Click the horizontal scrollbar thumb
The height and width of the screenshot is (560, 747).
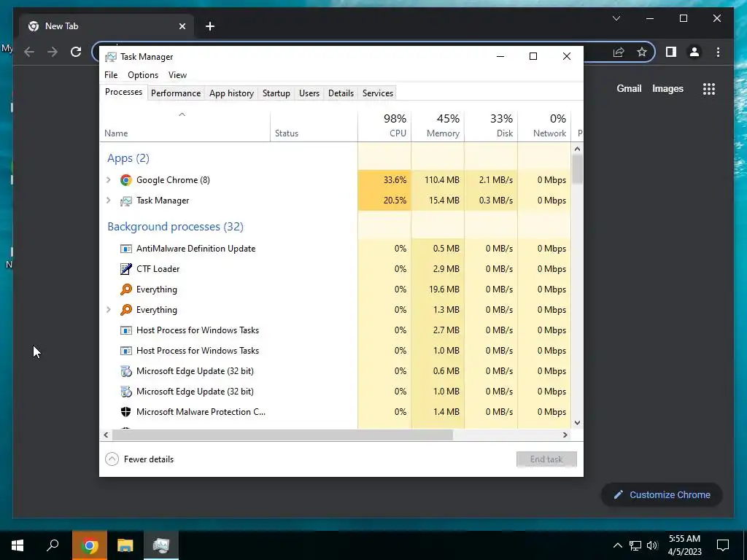pyautogui.click(x=282, y=435)
